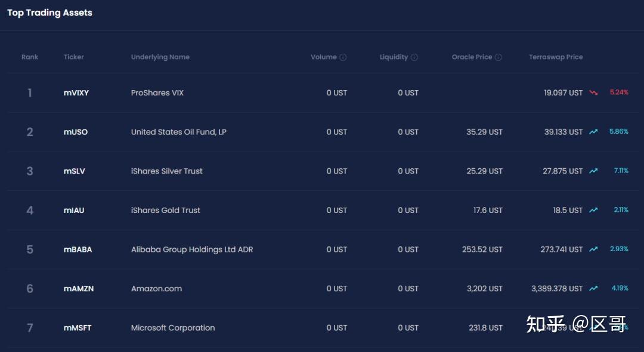Click the Volume info icon
This screenshot has height=352, width=644.
[343, 57]
